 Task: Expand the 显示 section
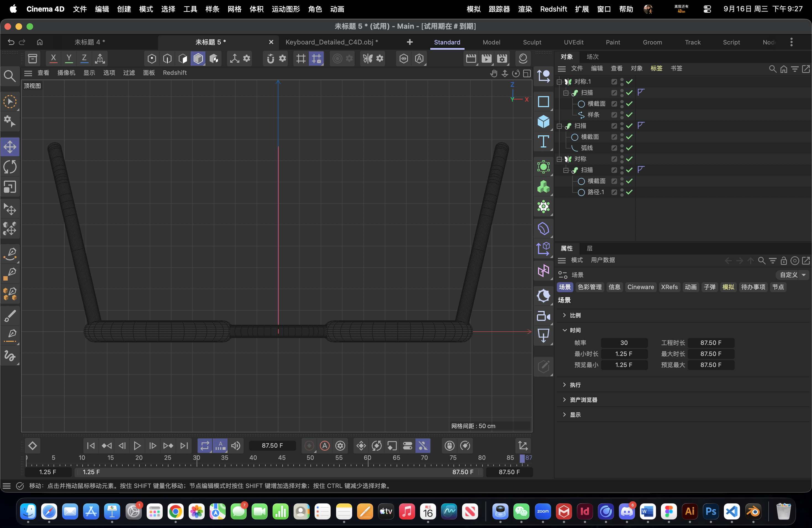(564, 415)
